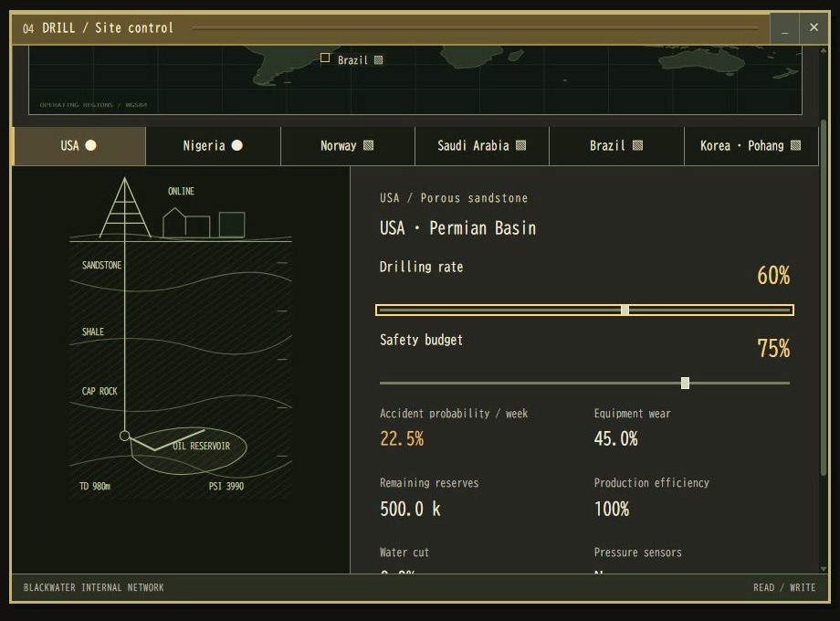Click the "Safety budget" label
This screenshot has height=621, width=840.
coord(421,340)
